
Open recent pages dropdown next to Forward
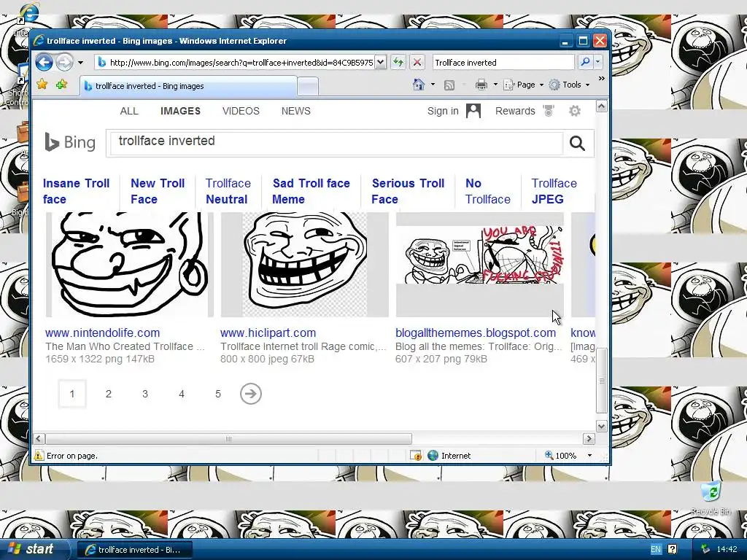pos(80,63)
